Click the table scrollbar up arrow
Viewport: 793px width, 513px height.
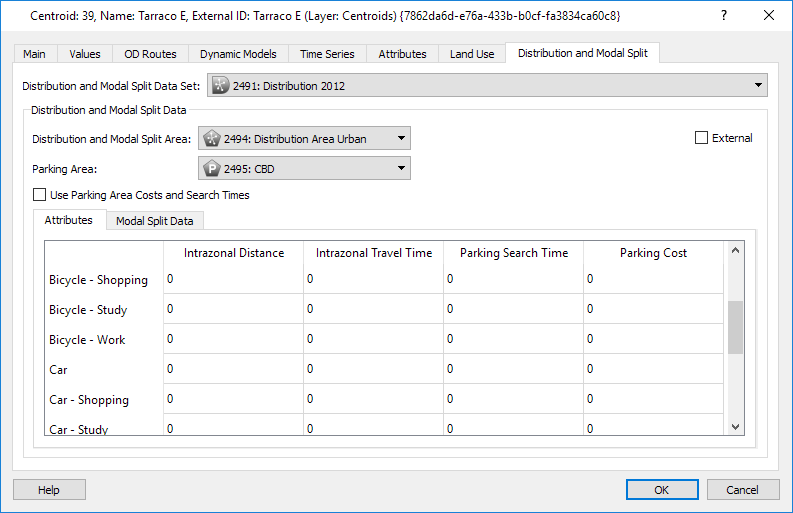click(x=735, y=250)
